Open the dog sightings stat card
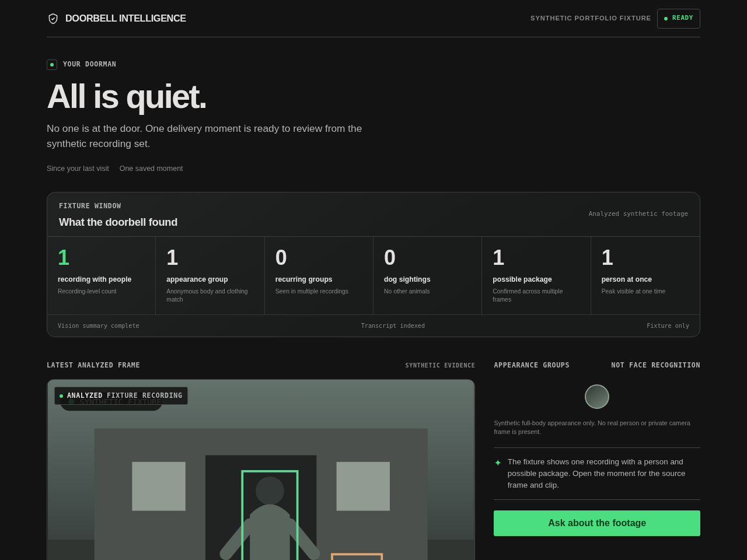 (428, 276)
